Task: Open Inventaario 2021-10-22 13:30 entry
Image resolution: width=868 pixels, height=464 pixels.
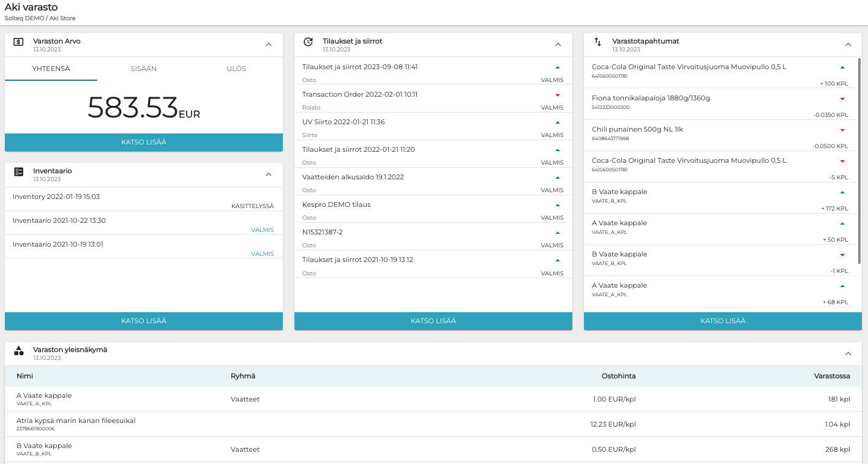Action: click(59, 220)
